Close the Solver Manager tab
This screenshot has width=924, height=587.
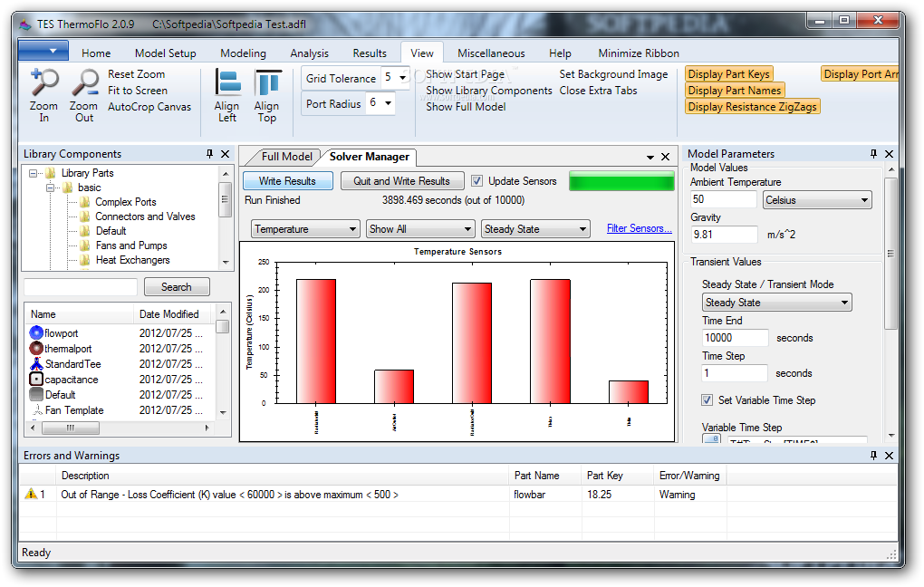[x=665, y=157]
